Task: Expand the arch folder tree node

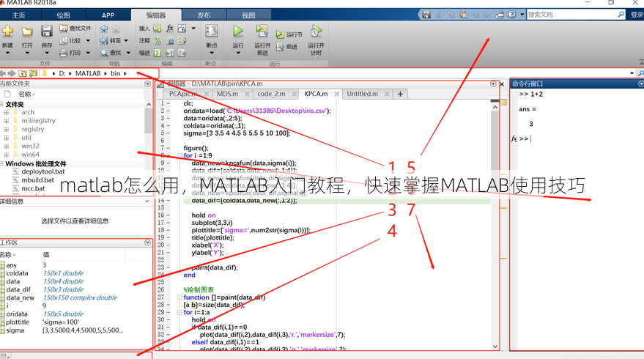Action: (x=6, y=112)
